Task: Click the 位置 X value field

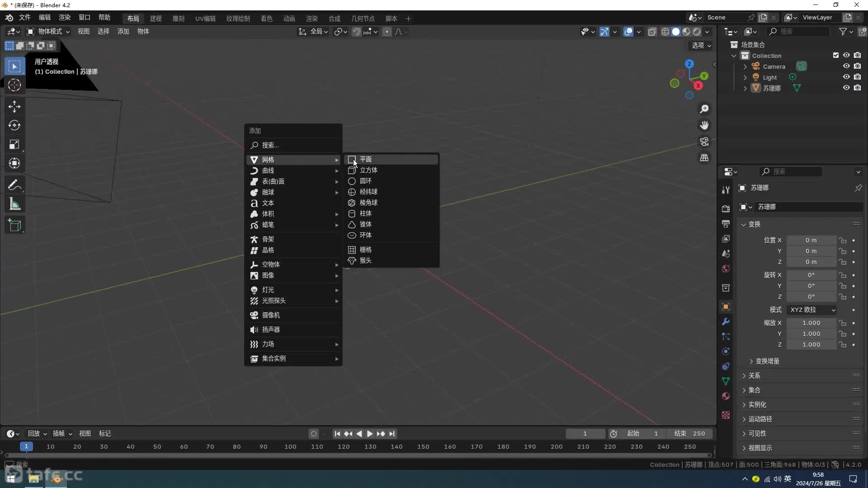Action: (811, 240)
